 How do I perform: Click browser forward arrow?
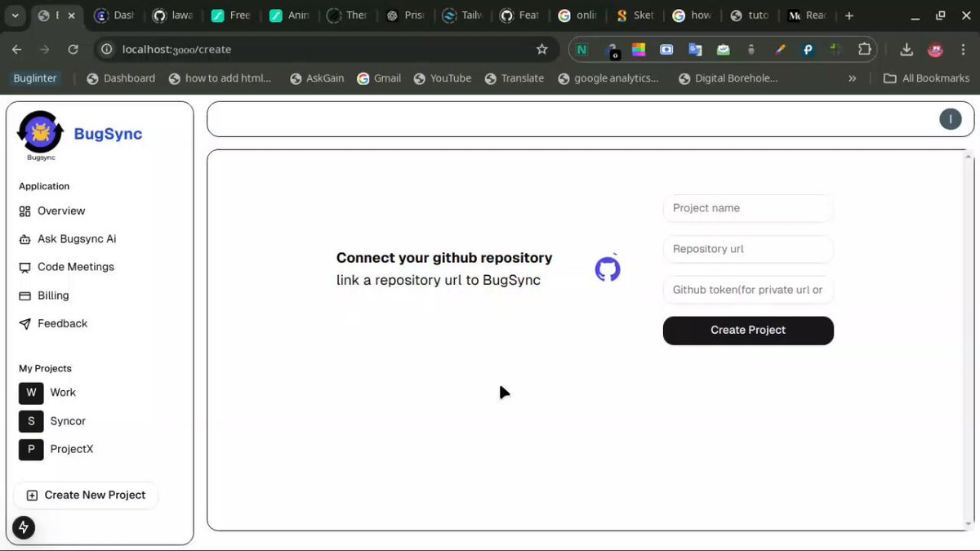click(x=45, y=49)
